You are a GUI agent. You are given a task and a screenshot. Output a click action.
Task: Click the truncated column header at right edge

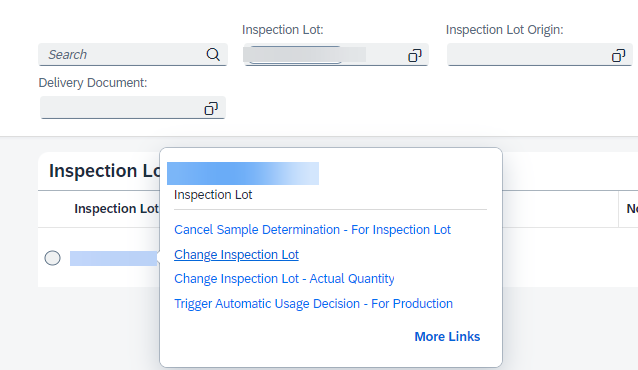tap(632, 209)
